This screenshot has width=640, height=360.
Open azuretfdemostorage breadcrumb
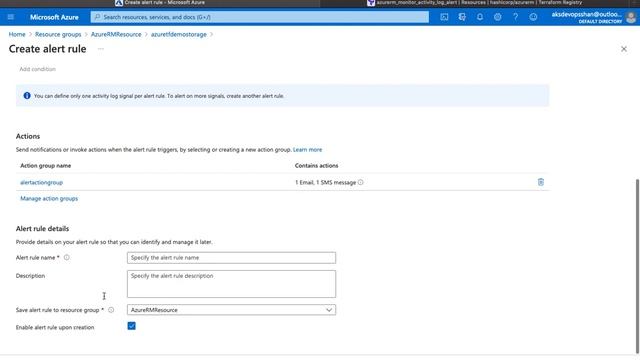pos(179,34)
